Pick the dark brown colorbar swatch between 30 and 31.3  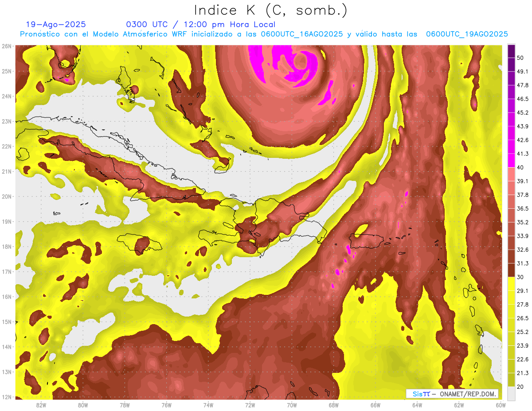[511, 270]
